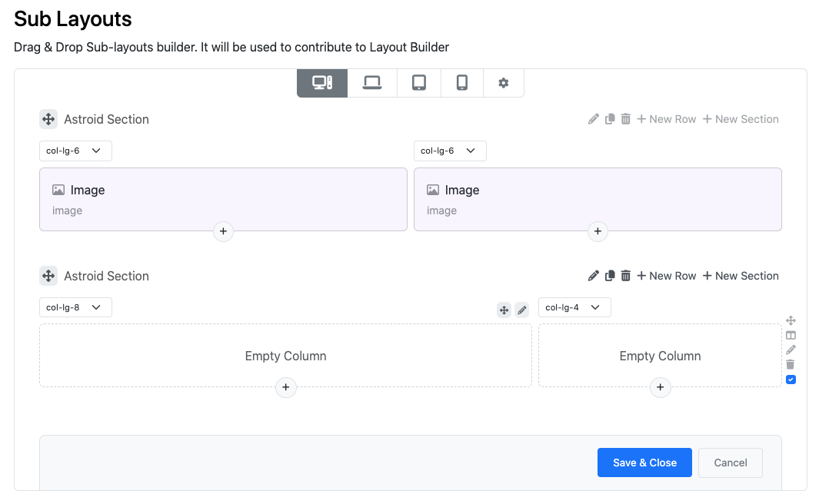Toggle the blue checkbox at the row's right edge
Viewport: 819px width, 504px height.
tap(791, 380)
